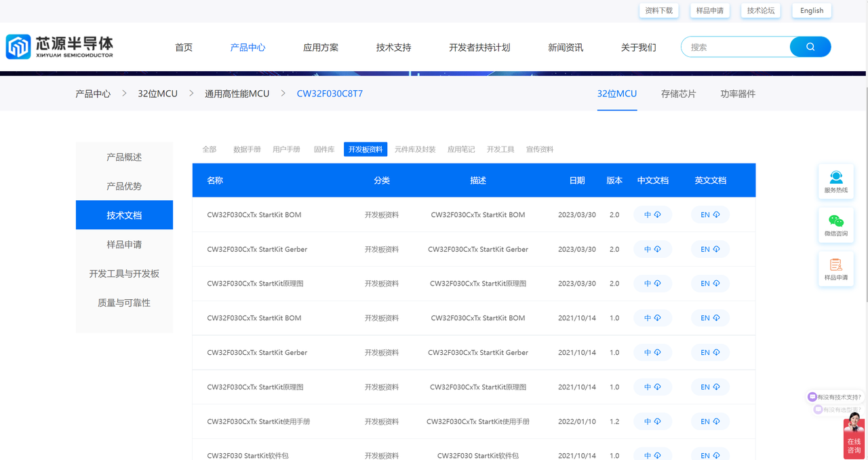The height and width of the screenshot is (460, 868).
Task: Click the 有没有技术支持? chat bubble
Action: coord(835,397)
